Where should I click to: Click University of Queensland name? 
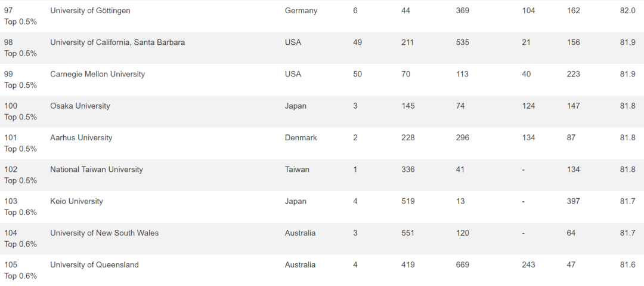pos(94,265)
